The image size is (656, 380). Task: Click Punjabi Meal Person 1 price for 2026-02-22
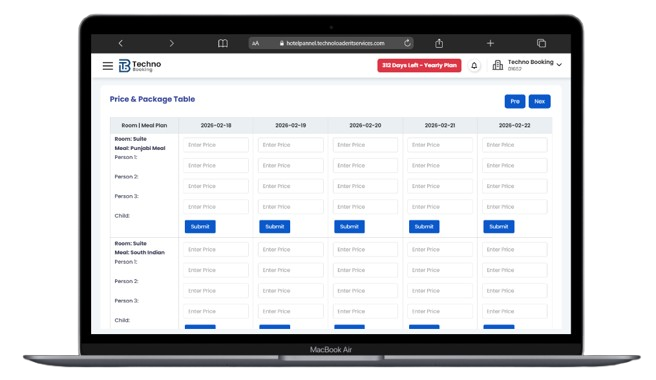click(515, 145)
